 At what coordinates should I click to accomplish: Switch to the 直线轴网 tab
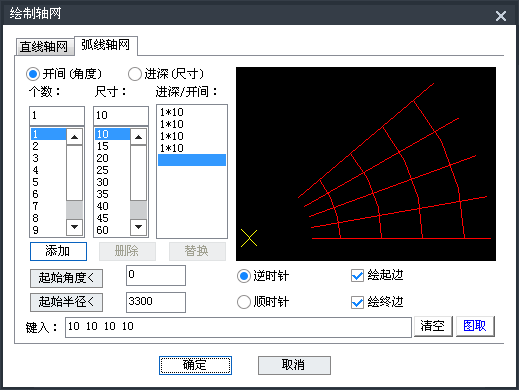pyautogui.click(x=44, y=47)
